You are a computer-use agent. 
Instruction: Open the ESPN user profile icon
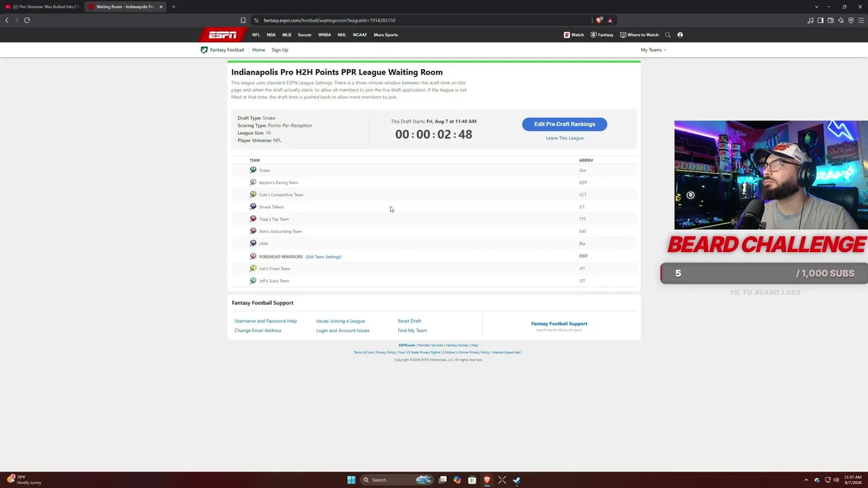[680, 35]
